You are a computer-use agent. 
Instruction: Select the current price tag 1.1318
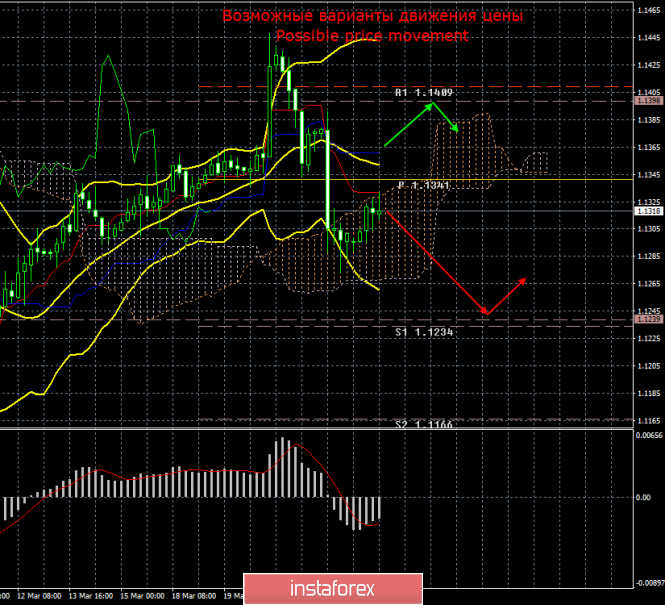pos(646,211)
